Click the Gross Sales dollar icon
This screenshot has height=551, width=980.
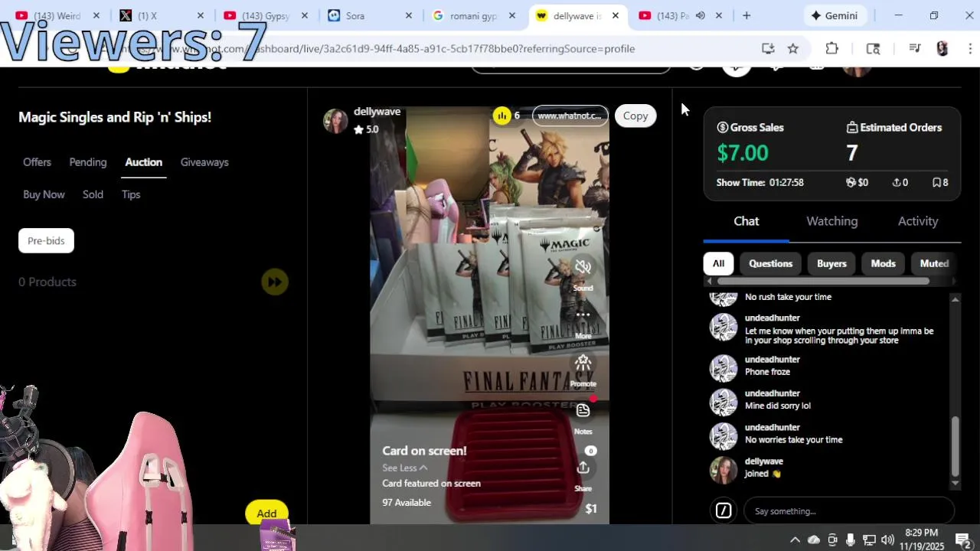click(x=722, y=127)
